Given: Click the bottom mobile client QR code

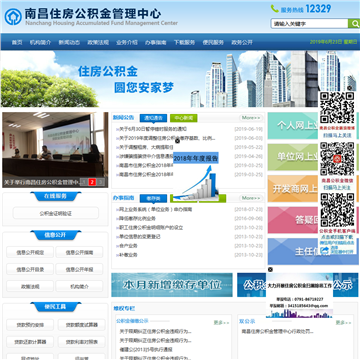Looking at the screenshot, I should (x=337, y=210).
